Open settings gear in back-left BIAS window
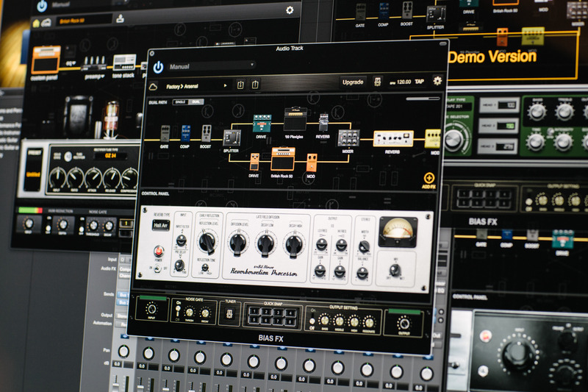This screenshot has width=588, height=392. (290, 10)
